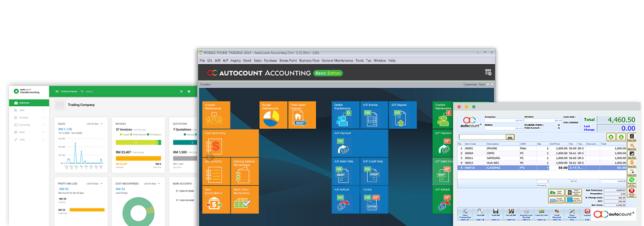644x226 pixels.
Task: Open the General Maintenance menu
Action: click(337, 60)
